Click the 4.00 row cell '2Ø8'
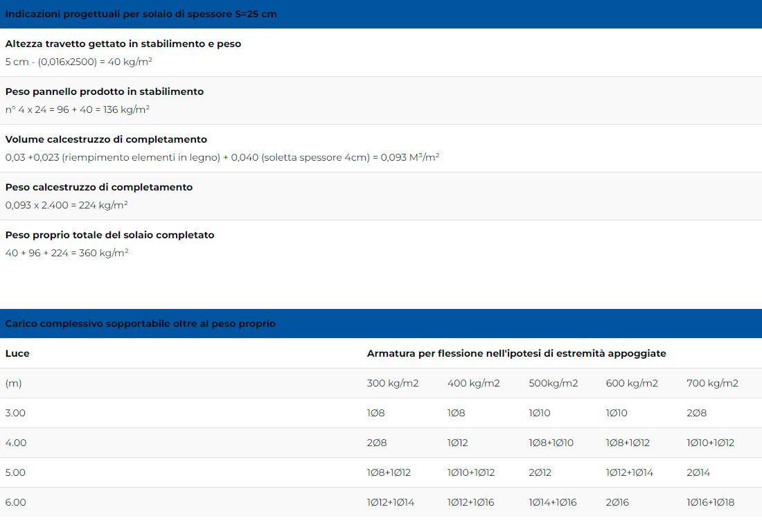Image resolution: width=762 pixels, height=532 pixels. click(x=377, y=443)
